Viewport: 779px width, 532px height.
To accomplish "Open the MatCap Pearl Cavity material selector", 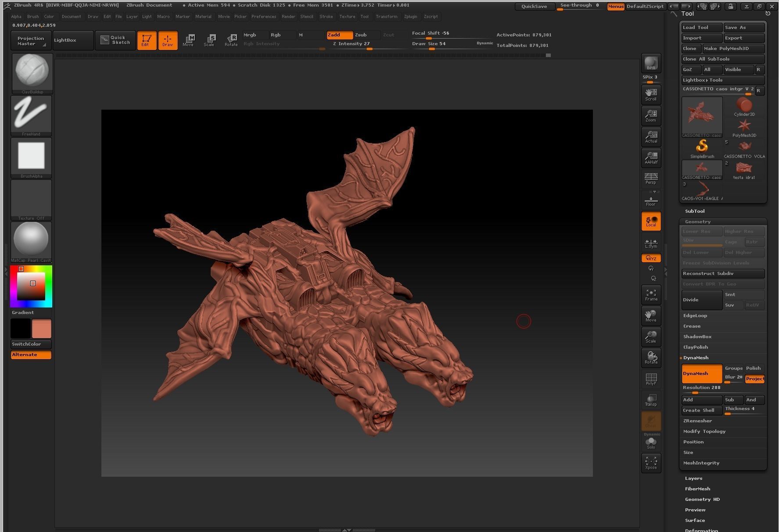I will point(31,242).
